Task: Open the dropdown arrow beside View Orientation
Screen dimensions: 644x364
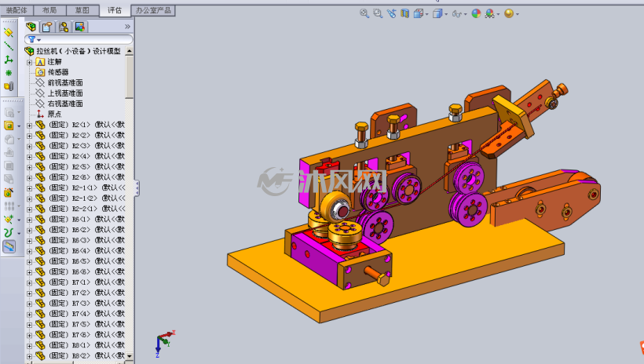Action: coord(427,14)
